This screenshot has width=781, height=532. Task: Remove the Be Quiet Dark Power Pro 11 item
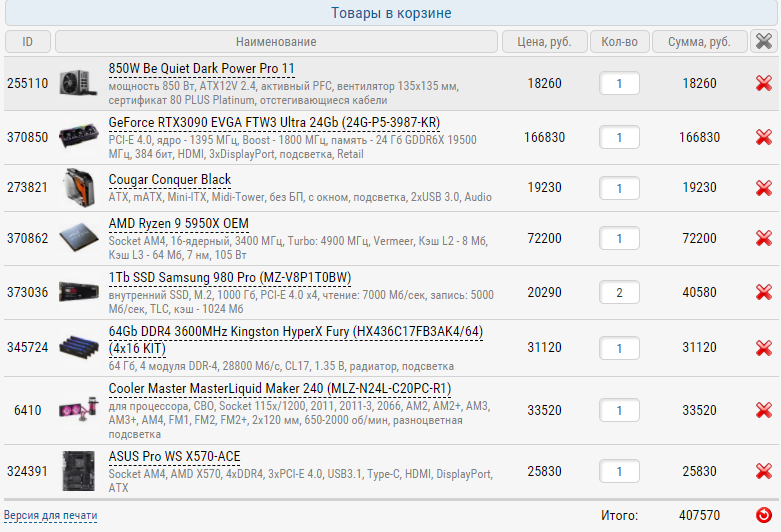coord(764,84)
